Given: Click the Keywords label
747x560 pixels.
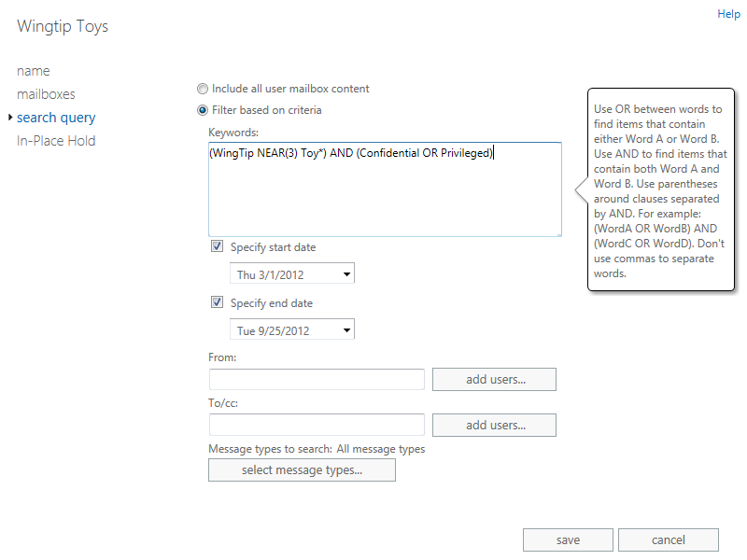Looking at the screenshot, I should 233,133.
